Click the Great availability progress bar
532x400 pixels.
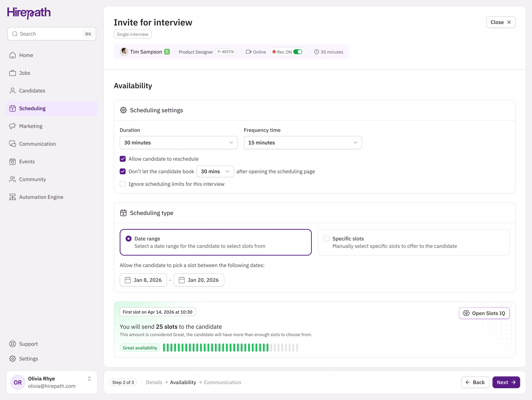tap(230, 348)
